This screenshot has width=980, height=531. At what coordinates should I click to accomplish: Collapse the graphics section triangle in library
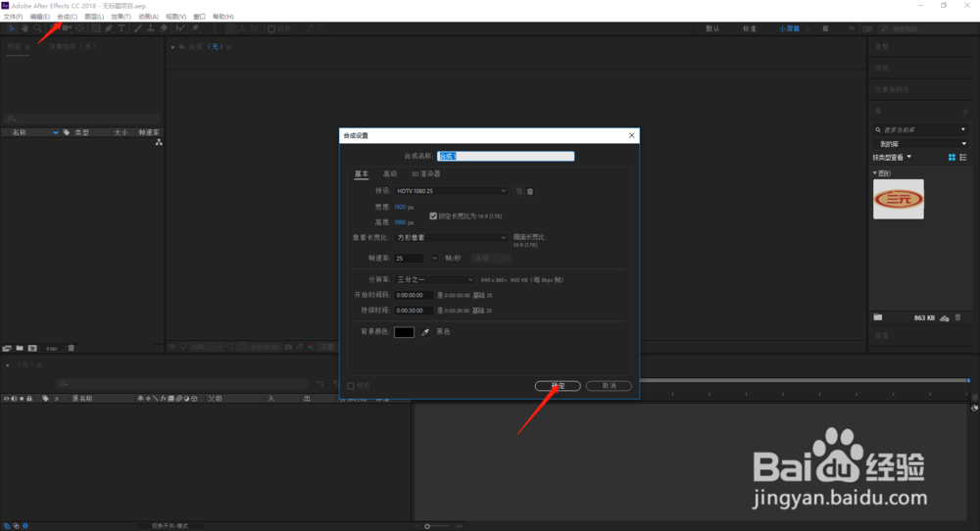875,173
